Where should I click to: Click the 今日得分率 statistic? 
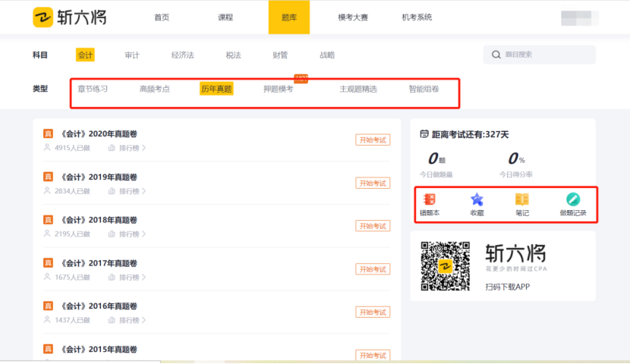point(516,165)
